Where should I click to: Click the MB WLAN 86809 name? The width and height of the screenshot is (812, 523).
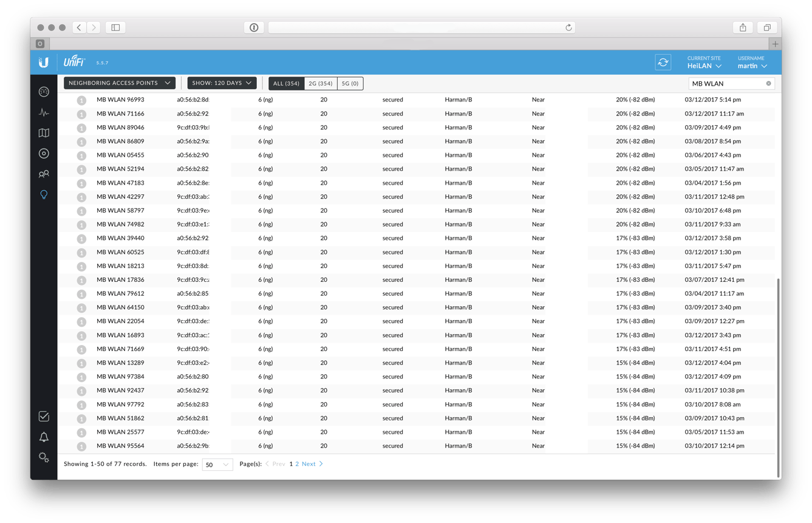[x=120, y=141]
